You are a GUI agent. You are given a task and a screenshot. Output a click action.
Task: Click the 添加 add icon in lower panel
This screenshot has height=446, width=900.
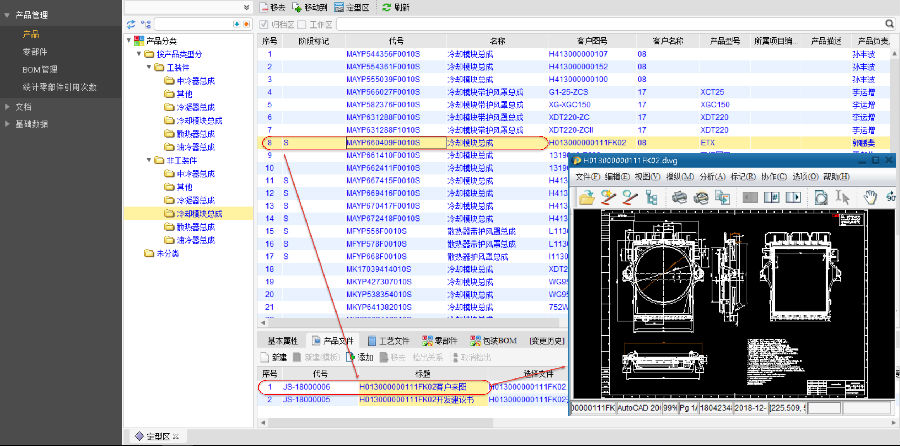click(x=351, y=357)
